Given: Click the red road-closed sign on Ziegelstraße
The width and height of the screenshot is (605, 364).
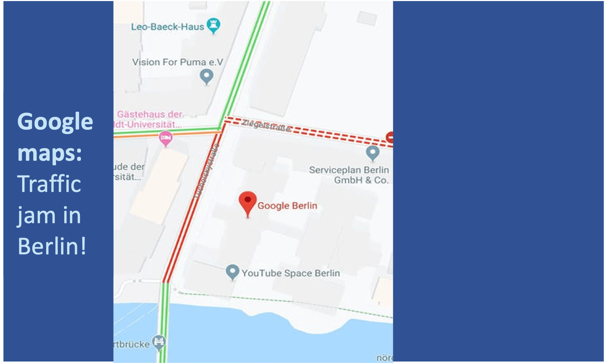Looking at the screenshot, I should (x=390, y=137).
